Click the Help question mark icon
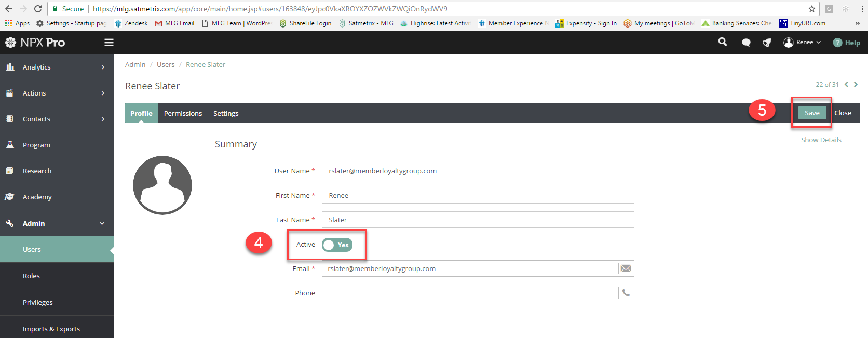This screenshot has height=338, width=868. 837,43
